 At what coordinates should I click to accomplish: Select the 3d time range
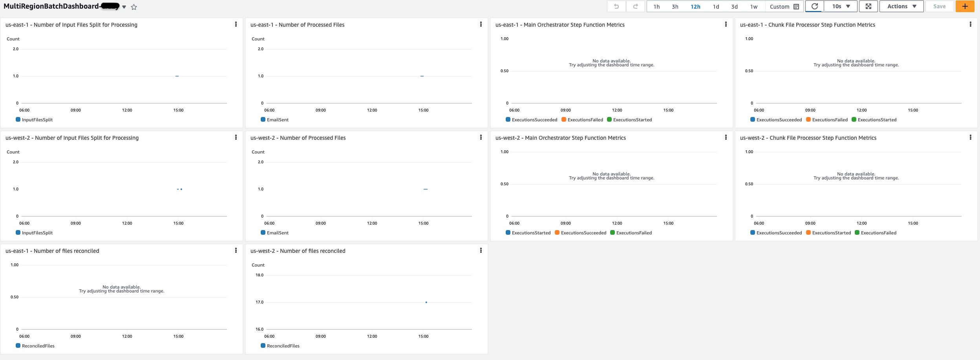(x=734, y=7)
